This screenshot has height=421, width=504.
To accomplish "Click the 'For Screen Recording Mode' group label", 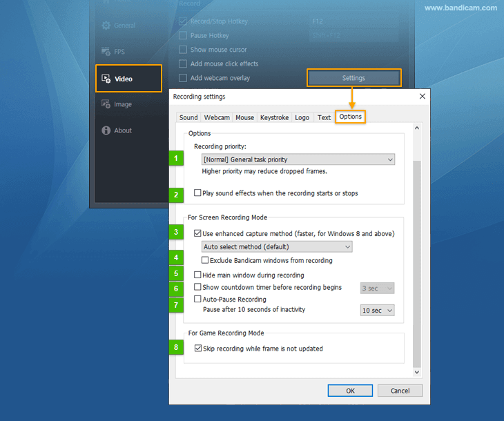I will coord(227,217).
